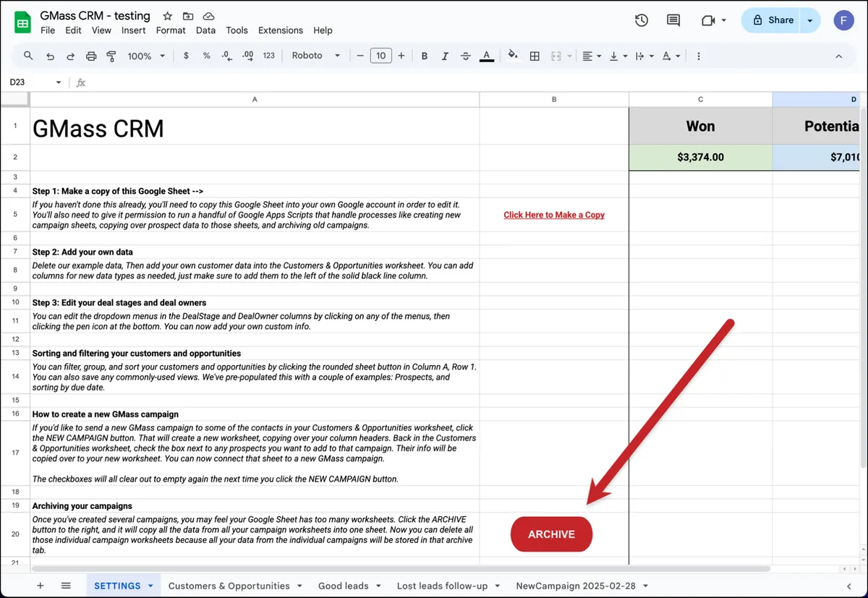Open text wrapping dropdown
The height and width of the screenshot is (598, 868).
coord(644,56)
